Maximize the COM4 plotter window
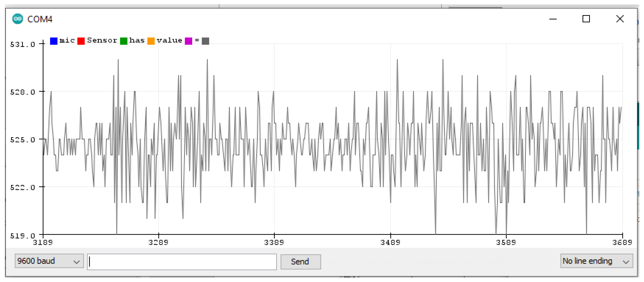The height and width of the screenshot is (282, 644). [586, 19]
